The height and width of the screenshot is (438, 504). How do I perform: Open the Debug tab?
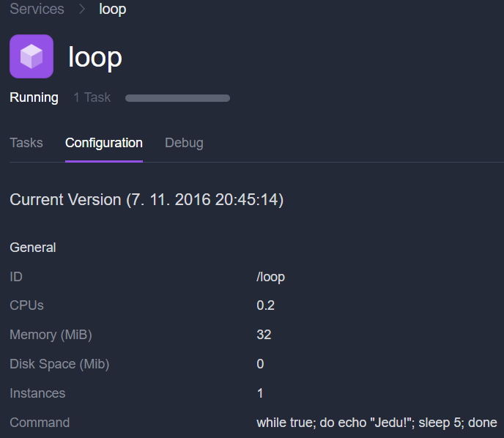184,143
